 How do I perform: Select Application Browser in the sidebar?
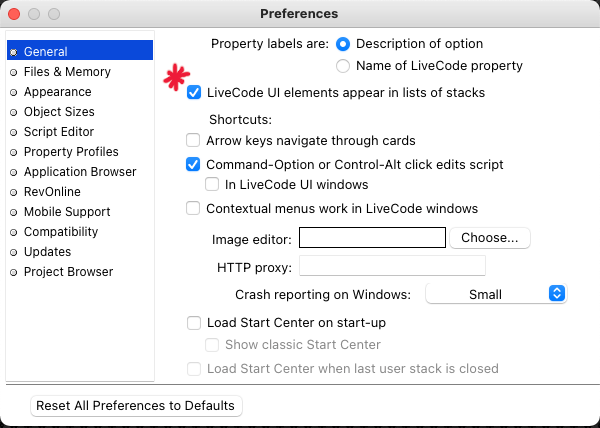tap(81, 172)
